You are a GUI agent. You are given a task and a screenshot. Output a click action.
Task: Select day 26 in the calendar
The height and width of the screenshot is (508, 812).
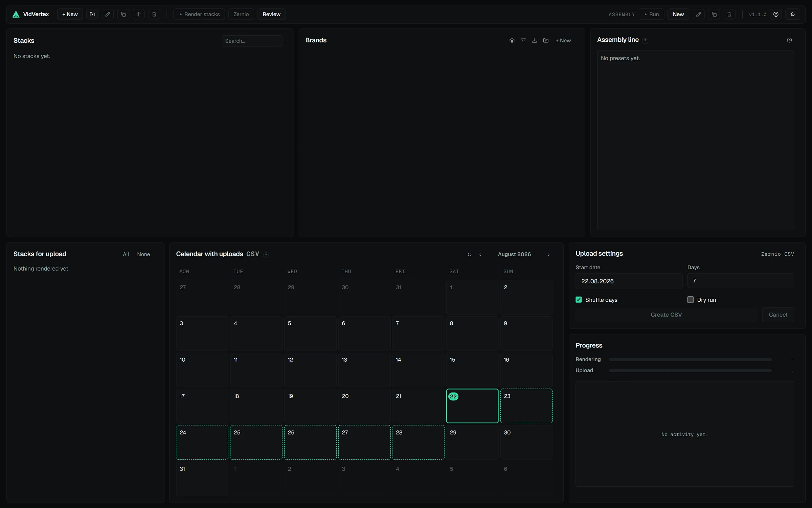tap(310, 442)
